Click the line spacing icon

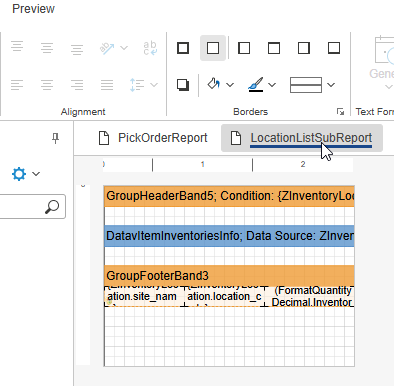coord(137,85)
